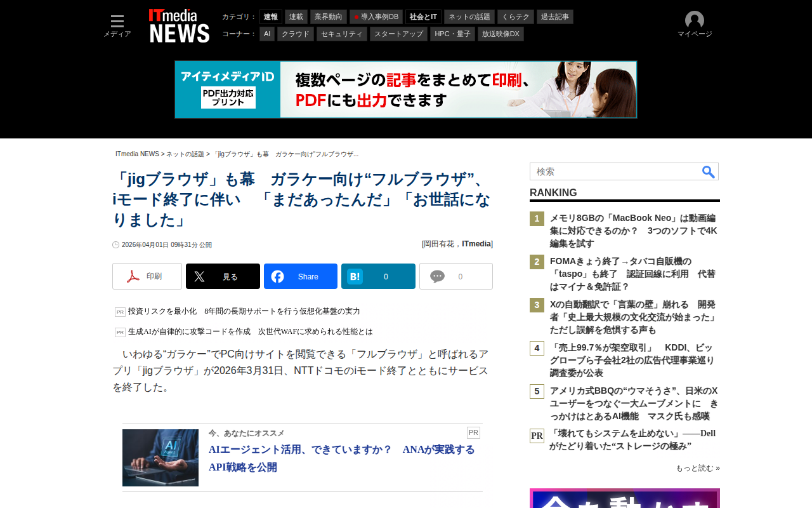Bookmark on Hatena B! button
This screenshot has width=812, height=508.
378,276
